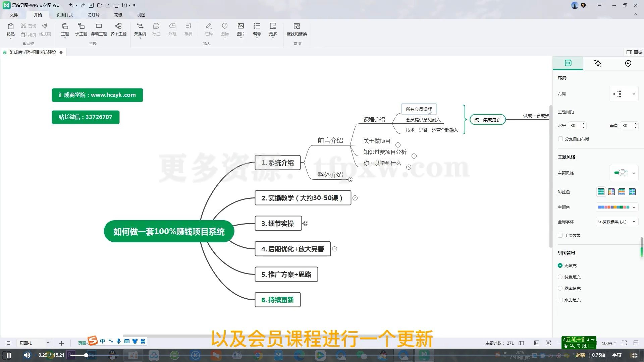This screenshot has width=644, height=362.
Task: Switch to the 页面样式 ribbon tab
Action: tap(65, 15)
